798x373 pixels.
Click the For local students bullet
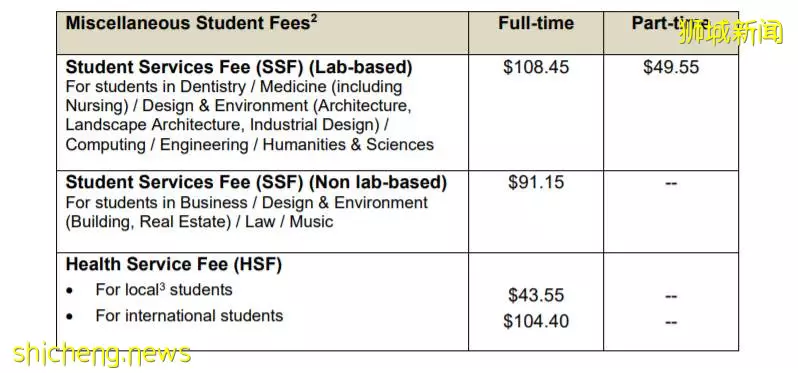tap(164, 290)
